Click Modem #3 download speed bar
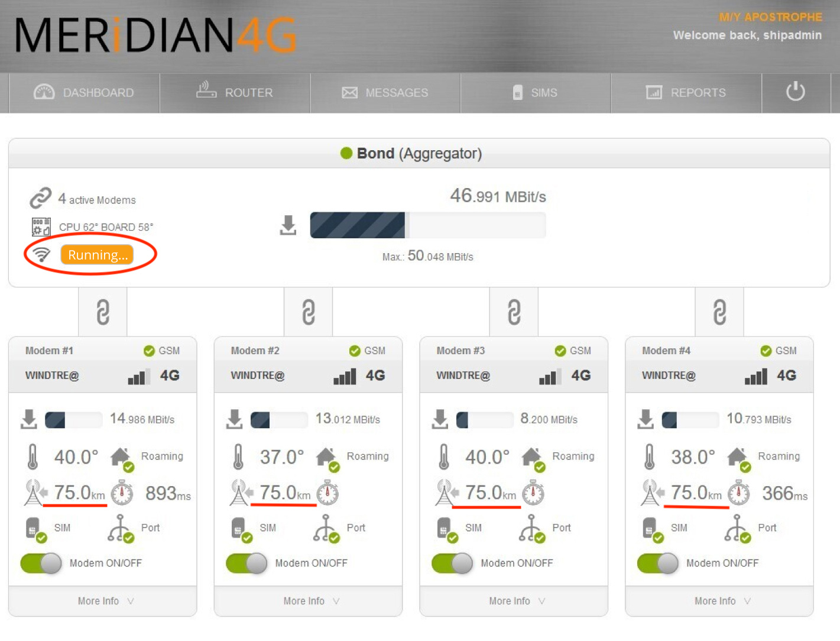The width and height of the screenshot is (840, 641). pos(485,420)
